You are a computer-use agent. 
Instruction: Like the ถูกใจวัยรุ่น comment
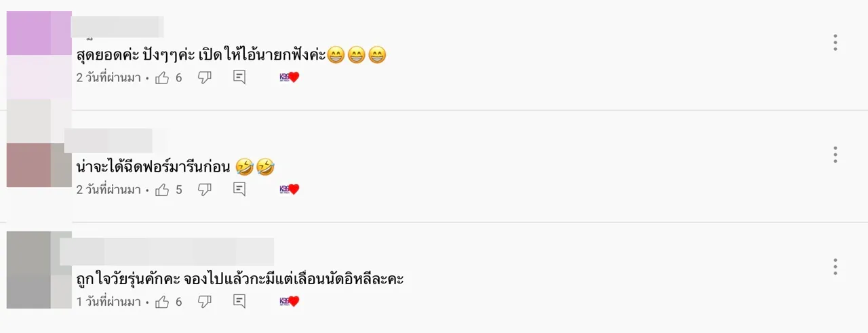pos(162,302)
